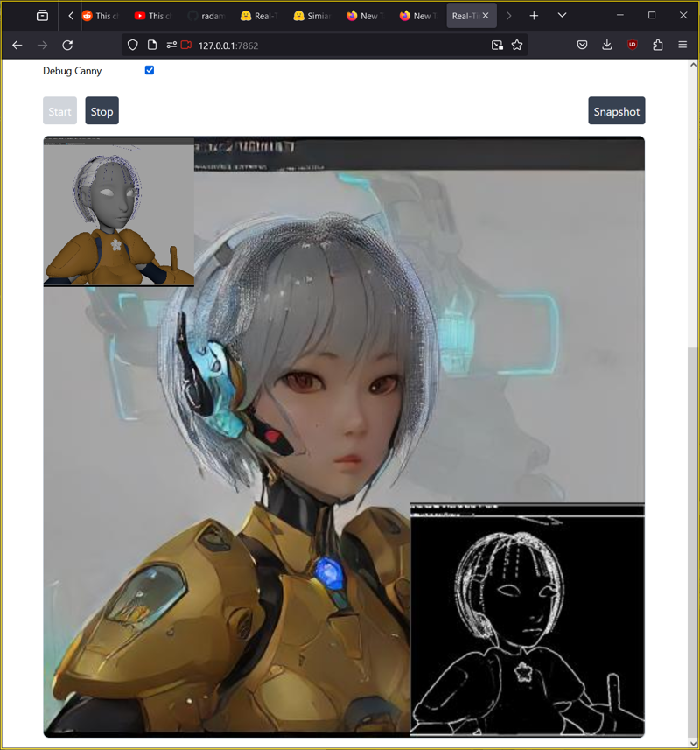The height and width of the screenshot is (750, 700).
Task: Open the Extensions puzzle-piece menu
Action: tap(657, 45)
